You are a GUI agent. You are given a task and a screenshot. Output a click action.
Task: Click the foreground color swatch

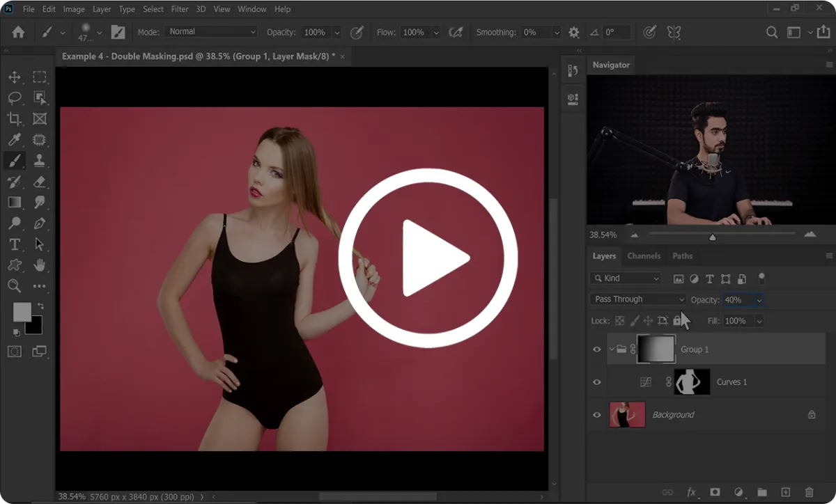click(x=22, y=312)
